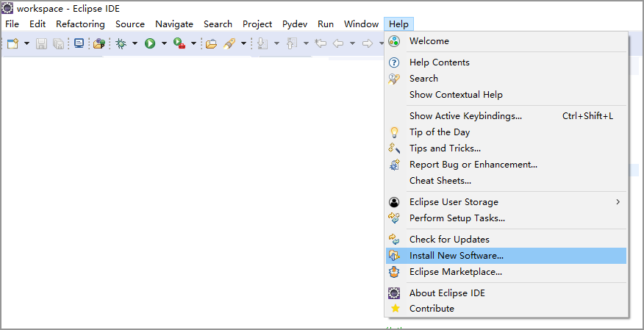Open Tip of the Day
644x330 pixels.
(x=506, y=132)
